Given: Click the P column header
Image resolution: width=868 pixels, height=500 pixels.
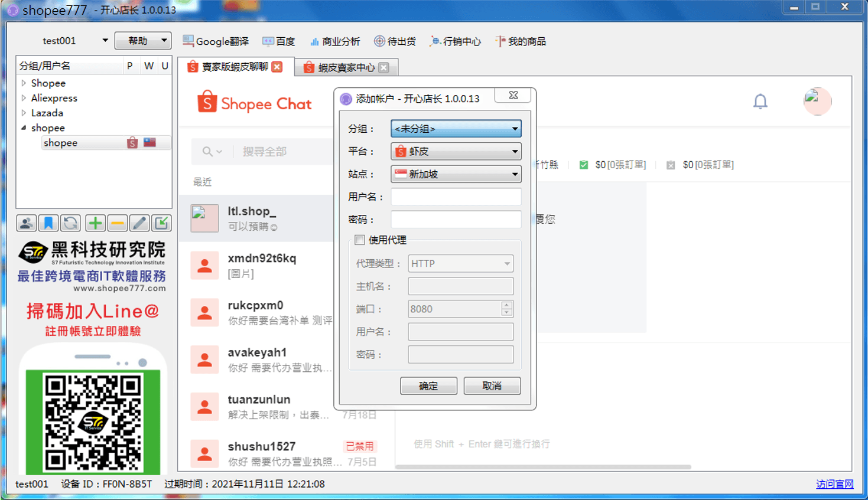Looking at the screenshot, I should (129, 66).
